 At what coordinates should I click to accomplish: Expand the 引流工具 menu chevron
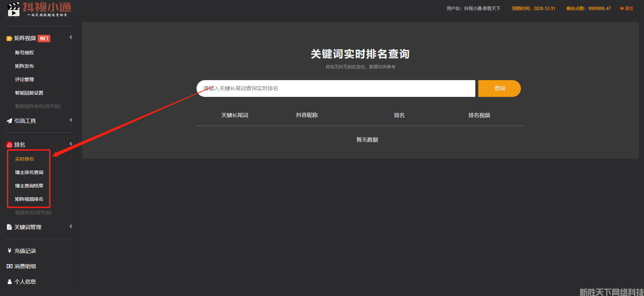[x=71, y=120]
